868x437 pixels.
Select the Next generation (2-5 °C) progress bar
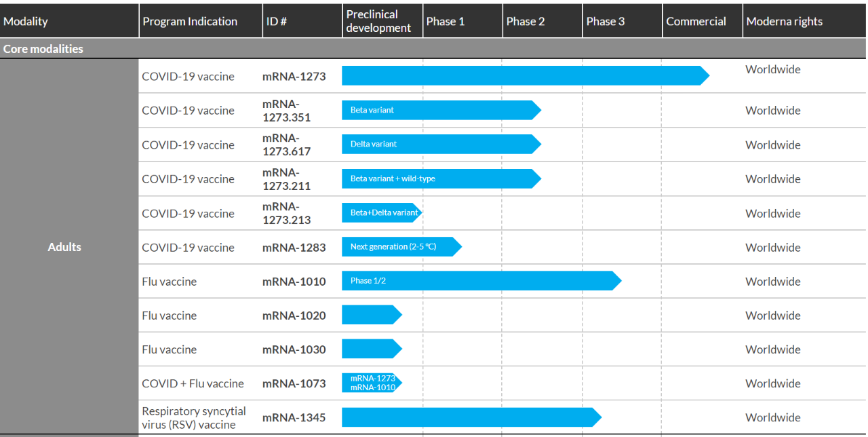pyautogui.click(x=401, y=247)
